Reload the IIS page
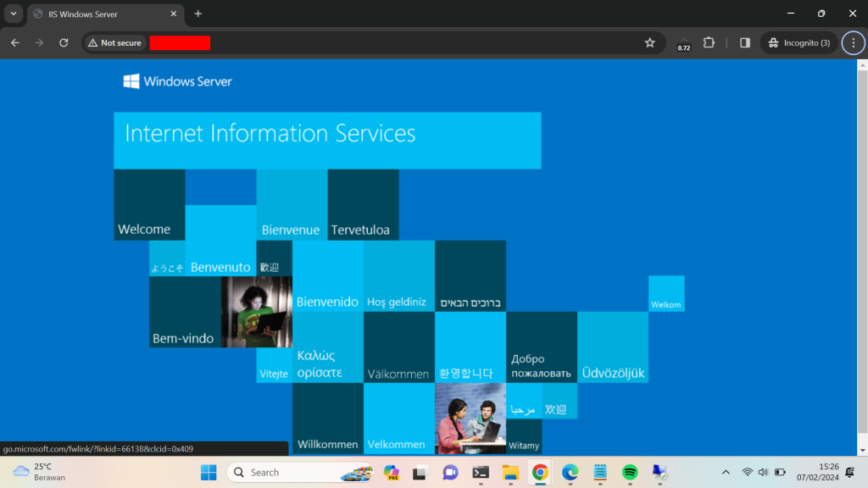Image resolution: width=868 pixels, height=488 pixels. (64, 43)
